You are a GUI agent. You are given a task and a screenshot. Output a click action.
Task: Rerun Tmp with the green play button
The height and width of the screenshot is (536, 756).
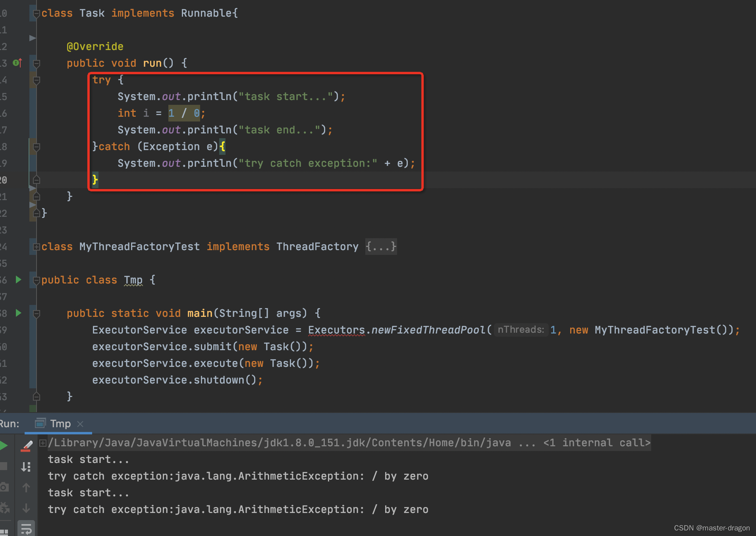4,445
